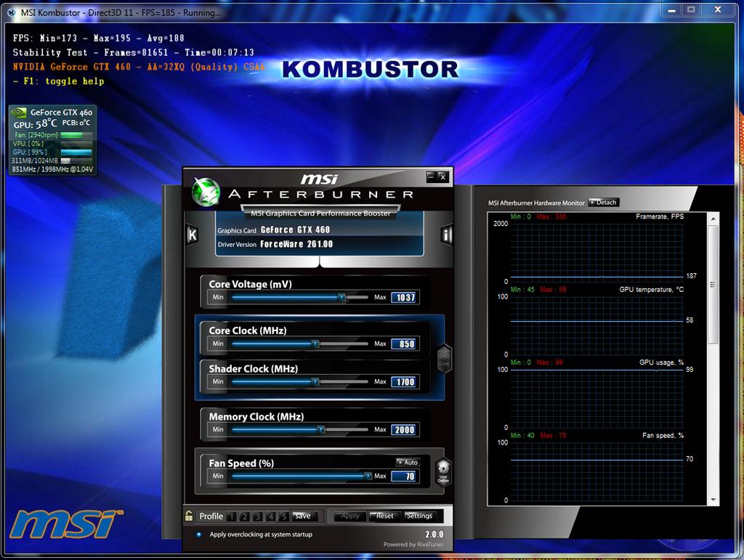Adjust the Core Clock slider handle
Screen dimensions: 744x560
click(315, 344)
